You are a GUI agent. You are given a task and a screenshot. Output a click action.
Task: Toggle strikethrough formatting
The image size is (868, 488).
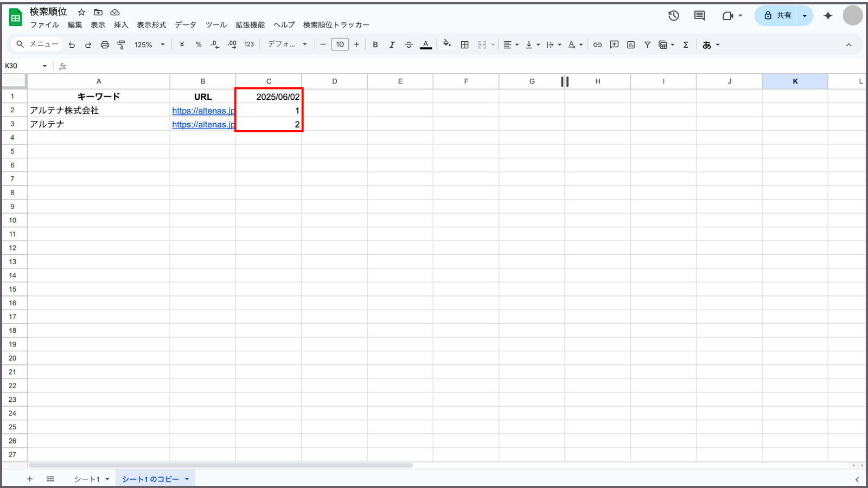coord(409,44)
